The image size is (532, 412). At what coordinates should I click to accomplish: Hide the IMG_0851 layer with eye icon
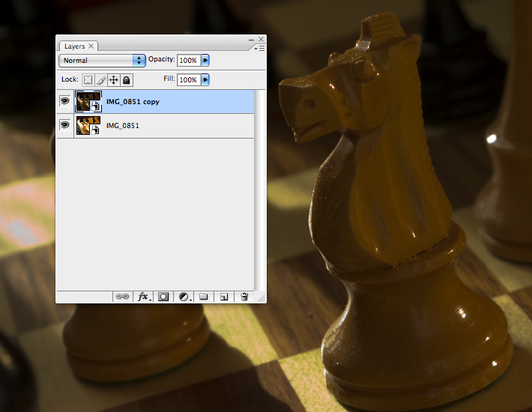tap(64, 125)
